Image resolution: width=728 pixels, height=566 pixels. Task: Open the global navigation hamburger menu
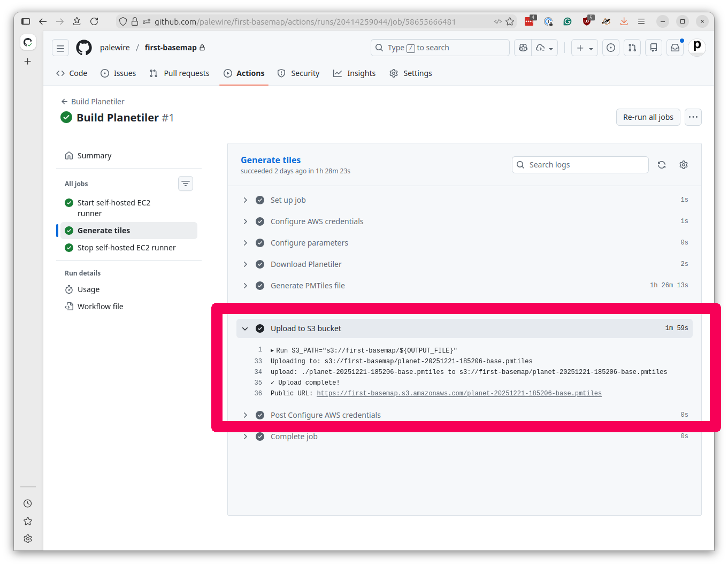pyautogui.click(x=60, y=48)
